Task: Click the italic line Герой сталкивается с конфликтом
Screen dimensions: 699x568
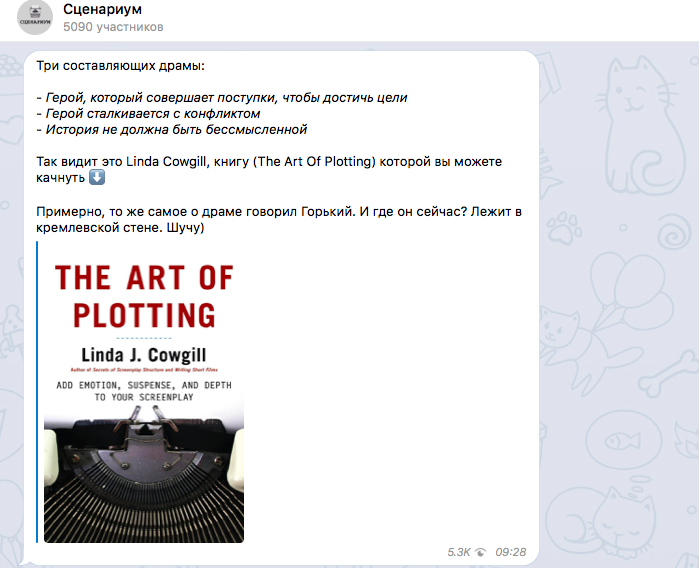Action: pyautogui.click(x=148, y=114)
